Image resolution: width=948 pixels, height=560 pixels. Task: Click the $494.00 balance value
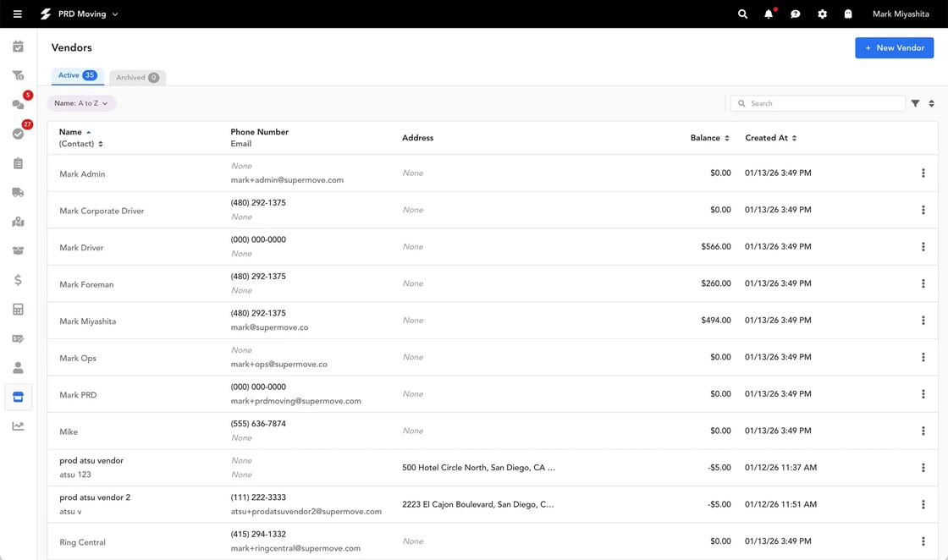tap(716, 320)
